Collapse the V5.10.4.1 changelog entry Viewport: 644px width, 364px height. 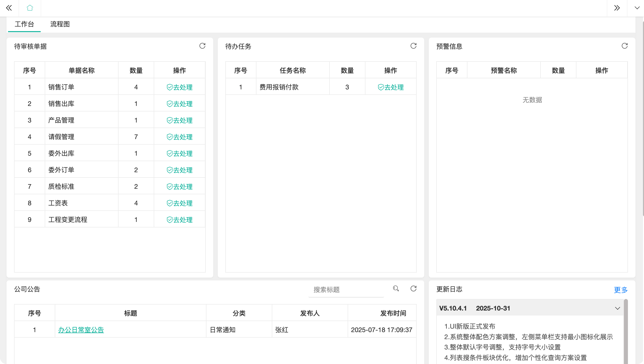(x=617, y=308)
